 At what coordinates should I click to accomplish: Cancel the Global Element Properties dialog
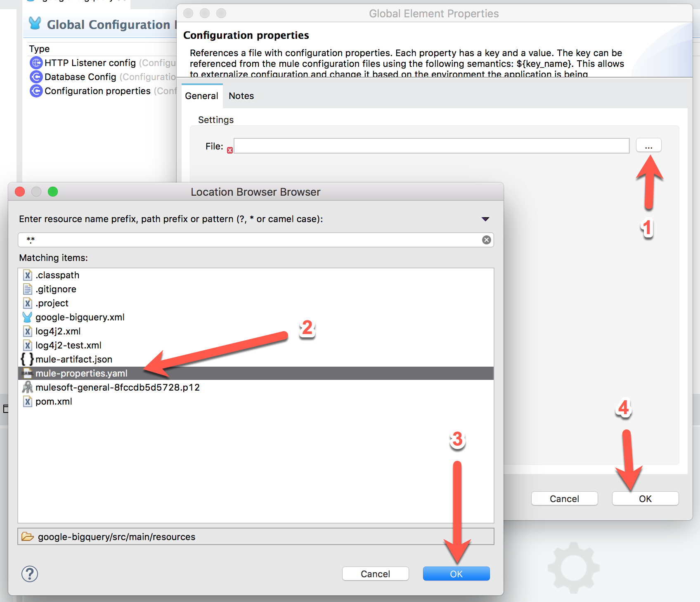tap(565, 498)
